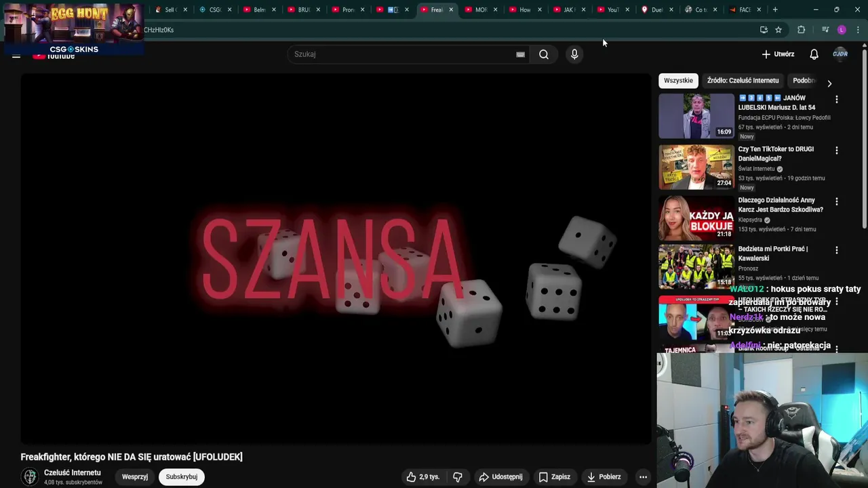
Task: Open YouTube notifications bell
Action: click(x=814, y=54)
